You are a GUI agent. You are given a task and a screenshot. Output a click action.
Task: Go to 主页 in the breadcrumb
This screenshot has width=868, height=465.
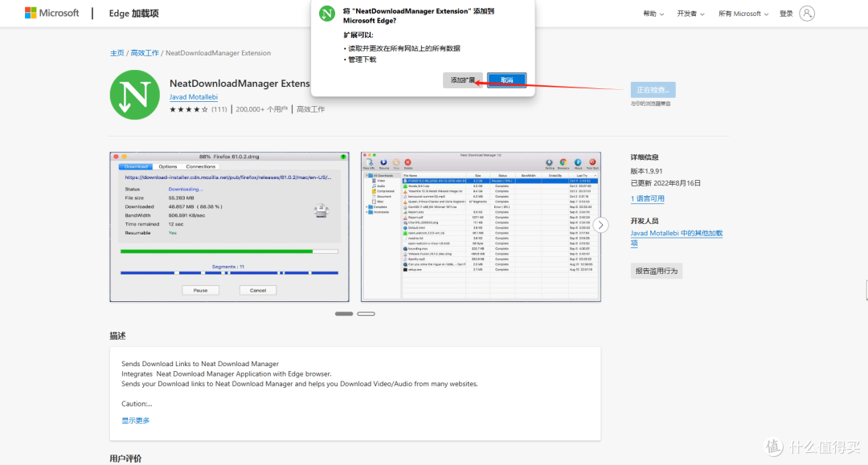click(117, 53)
